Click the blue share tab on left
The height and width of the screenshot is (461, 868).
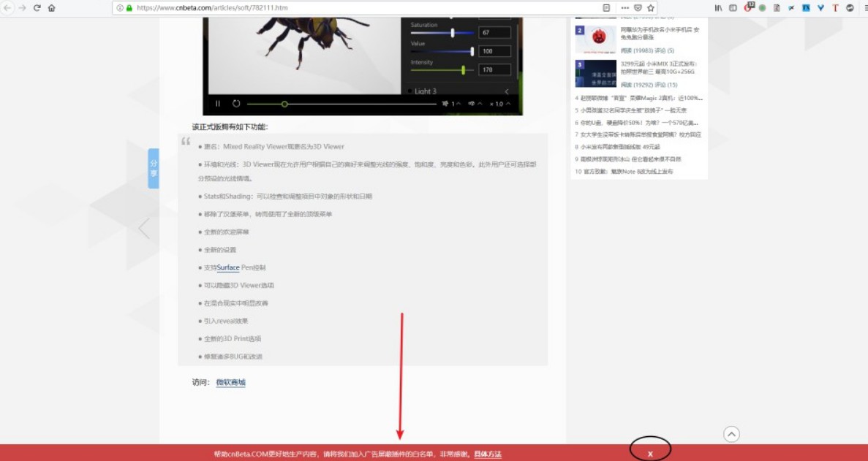coord(154,169)
